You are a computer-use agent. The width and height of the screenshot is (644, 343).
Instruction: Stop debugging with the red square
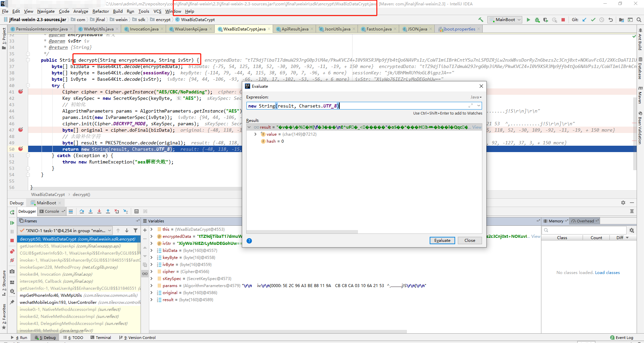click(x=12, y=241)
